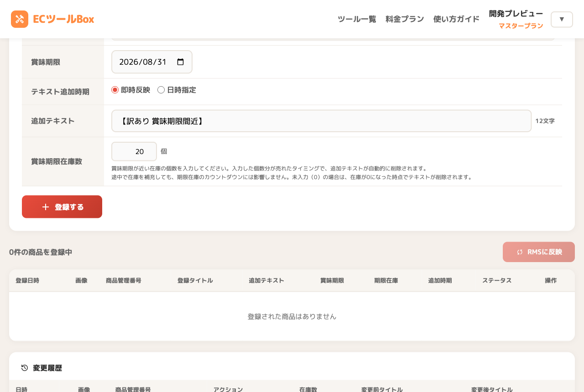584x392 pixels.
Task: Click the テキスト追加時期 row label
Action: point(60,92)
